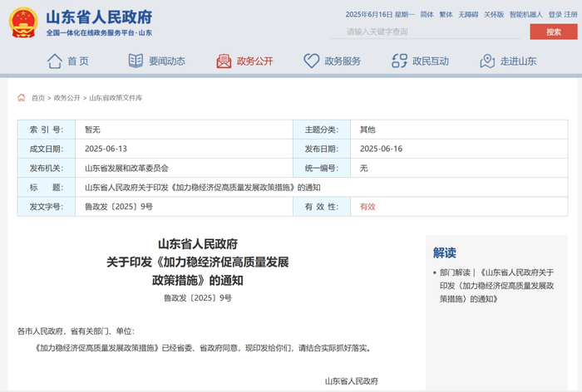582x392 pixels.
Task: Click the heart icon for 政务服务
Action: tap(311, 61)
